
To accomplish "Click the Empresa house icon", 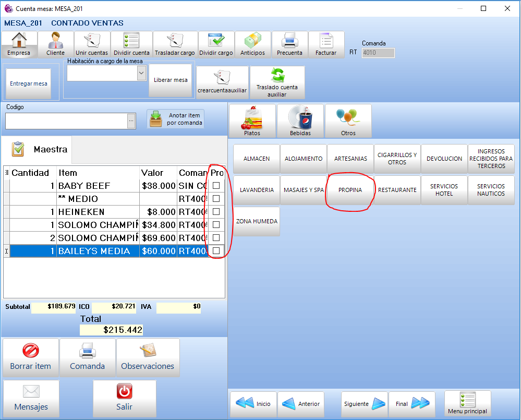I will click(19, 41).
